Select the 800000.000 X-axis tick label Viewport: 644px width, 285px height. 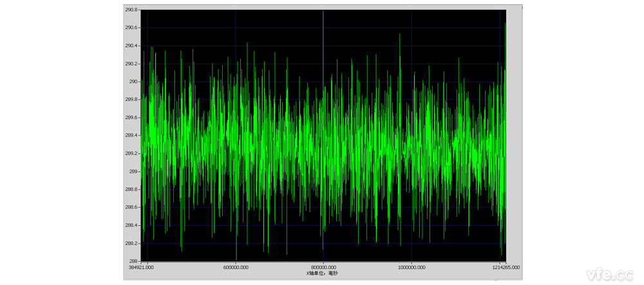tap(323, 267)
